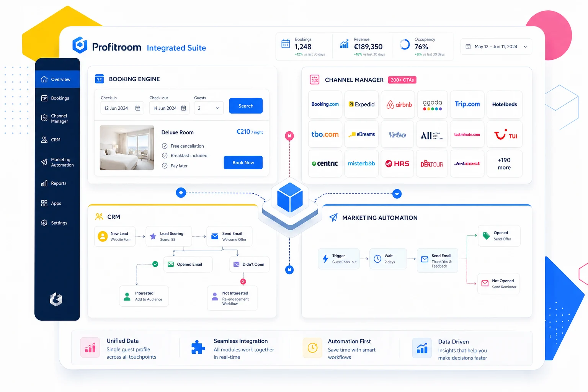588x392 pixels.
Task: Click the Lead Scoring star icon
Action: (153, 237)
